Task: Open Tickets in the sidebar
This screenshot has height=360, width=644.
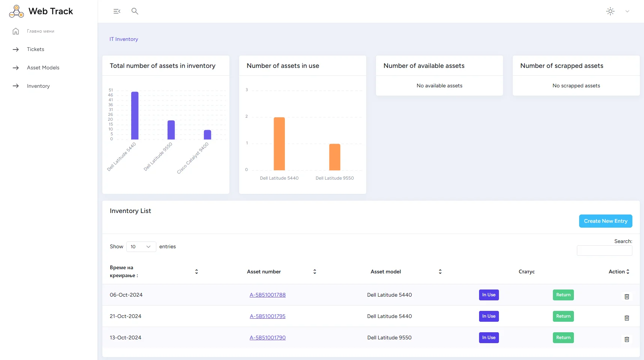Action: [35, 49]
